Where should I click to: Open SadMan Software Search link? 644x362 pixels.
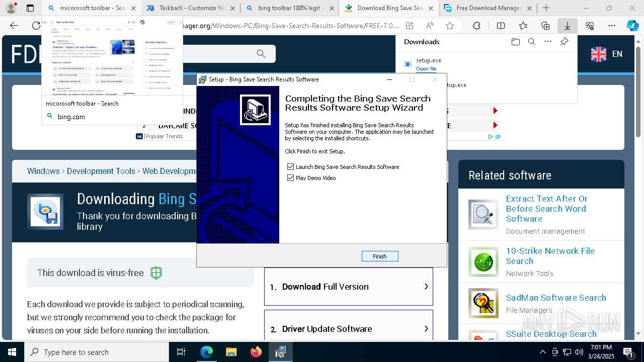[556, 298]
